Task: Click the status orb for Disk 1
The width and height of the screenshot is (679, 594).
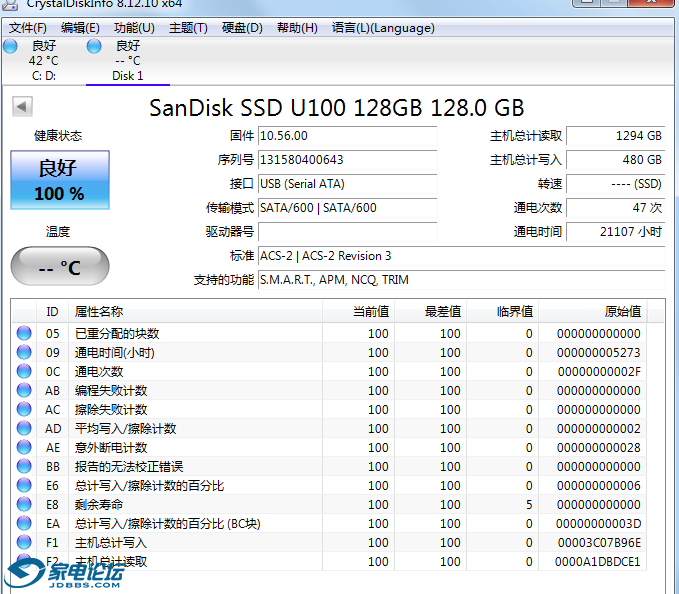Action: (94, 46)
